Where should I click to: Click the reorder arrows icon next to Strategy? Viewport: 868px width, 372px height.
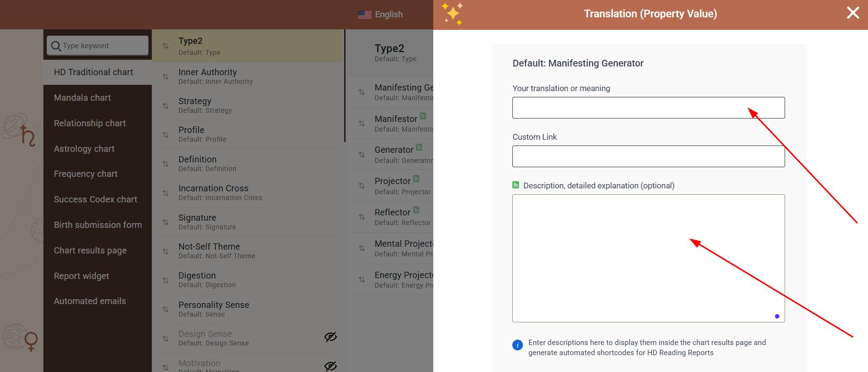165,106
